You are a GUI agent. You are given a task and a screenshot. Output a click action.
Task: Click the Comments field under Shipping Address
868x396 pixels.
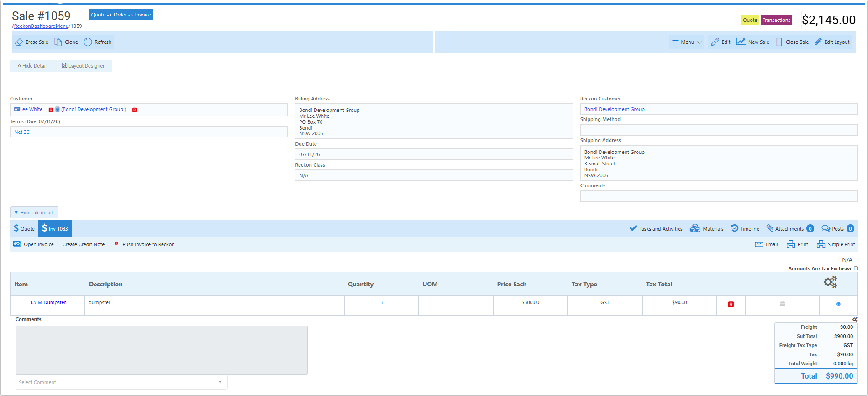719,196
